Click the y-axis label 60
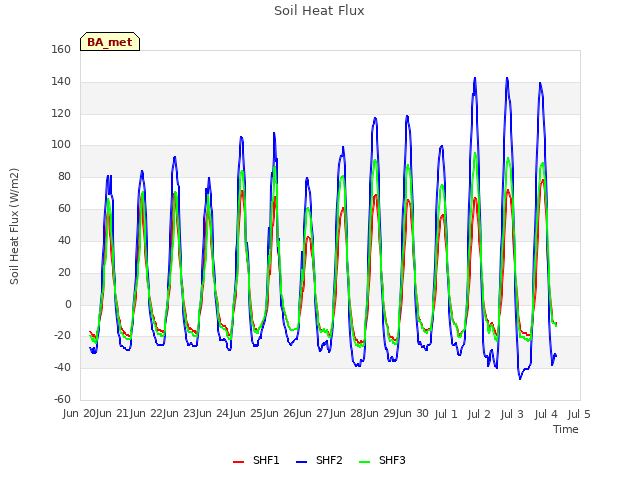 (64, 209)
